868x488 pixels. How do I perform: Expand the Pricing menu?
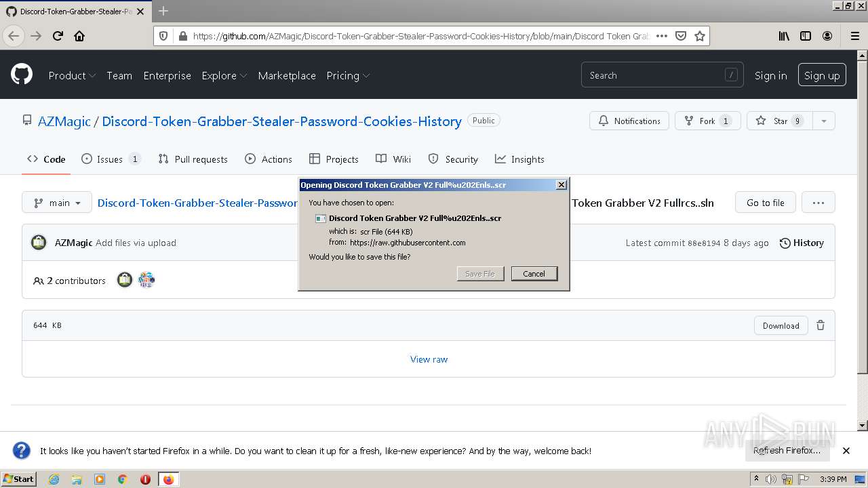coord(348,75)
